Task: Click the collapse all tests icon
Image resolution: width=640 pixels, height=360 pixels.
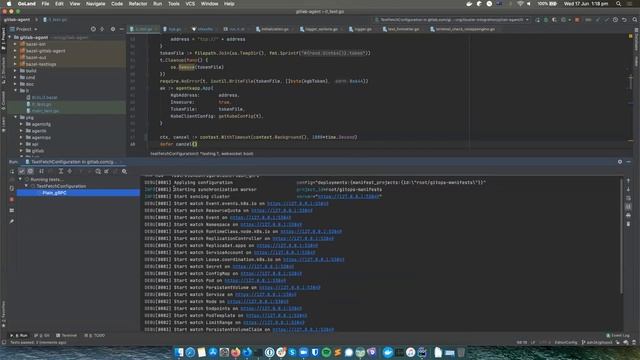Action: pyautogui.click(x=69, y=171)
